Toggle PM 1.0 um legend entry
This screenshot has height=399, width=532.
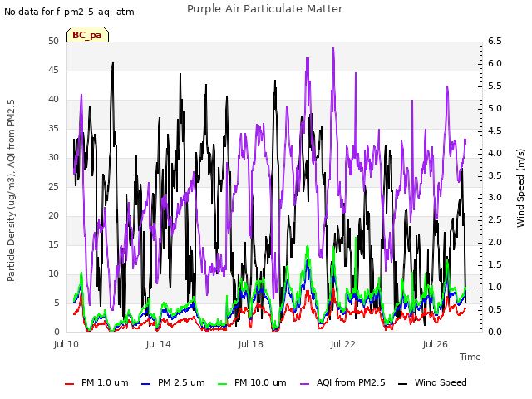pos(96,382)
